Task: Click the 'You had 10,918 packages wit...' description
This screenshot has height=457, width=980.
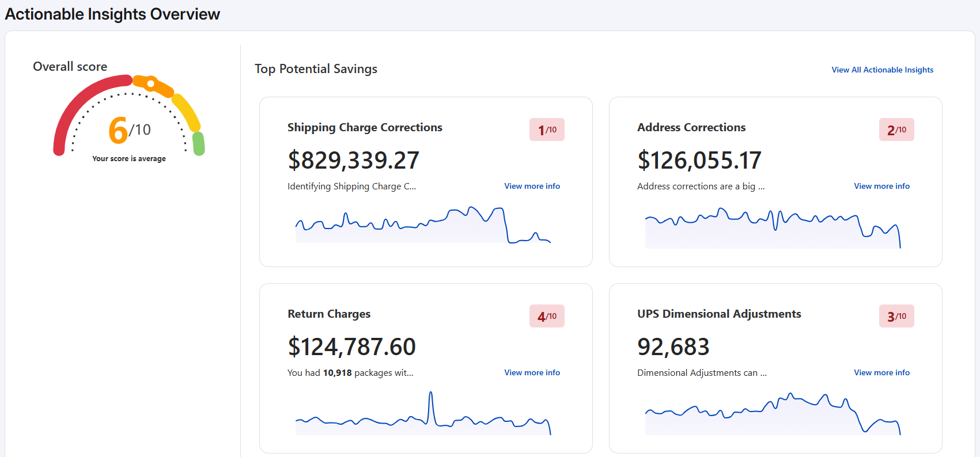Action: point(350,373)
